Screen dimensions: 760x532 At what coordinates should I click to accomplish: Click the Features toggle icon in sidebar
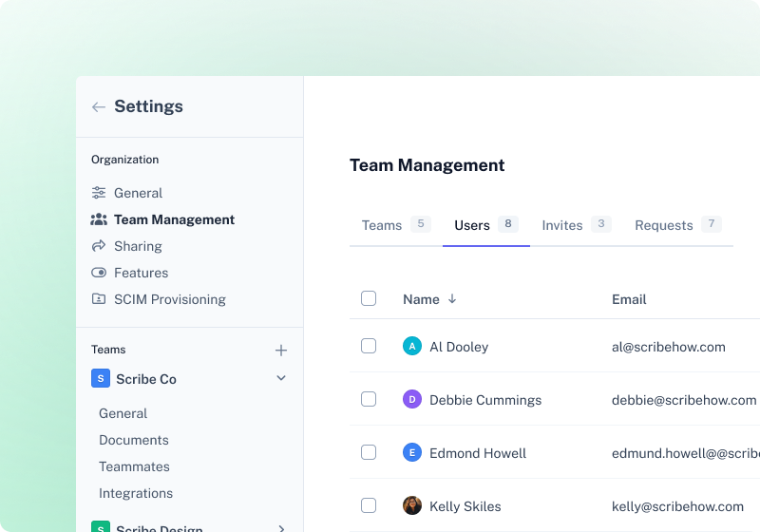tap(99, 273)
